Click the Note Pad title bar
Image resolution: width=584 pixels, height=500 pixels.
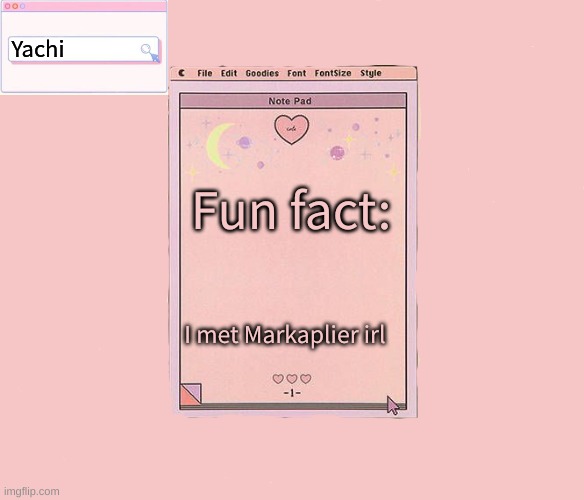click(293, 101)
